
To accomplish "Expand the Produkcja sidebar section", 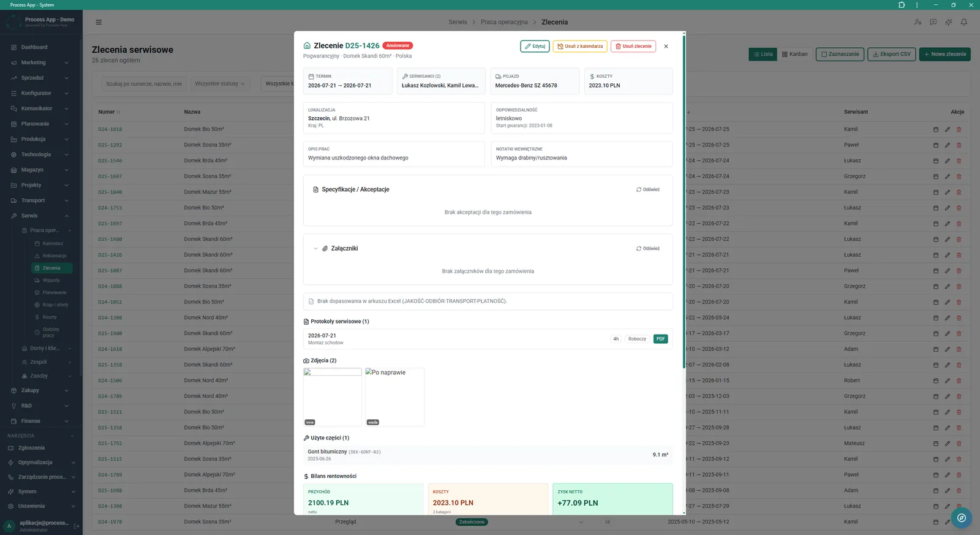I will click(x=40, y=139).
